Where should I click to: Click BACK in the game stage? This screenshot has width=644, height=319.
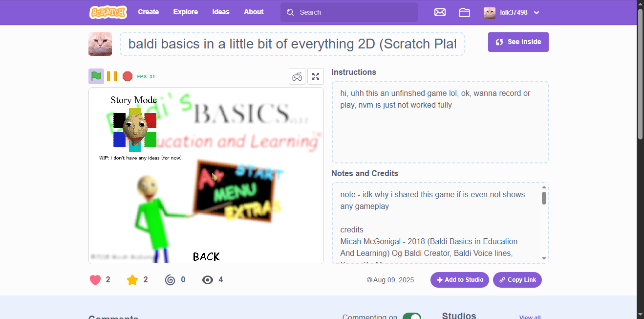206,256
